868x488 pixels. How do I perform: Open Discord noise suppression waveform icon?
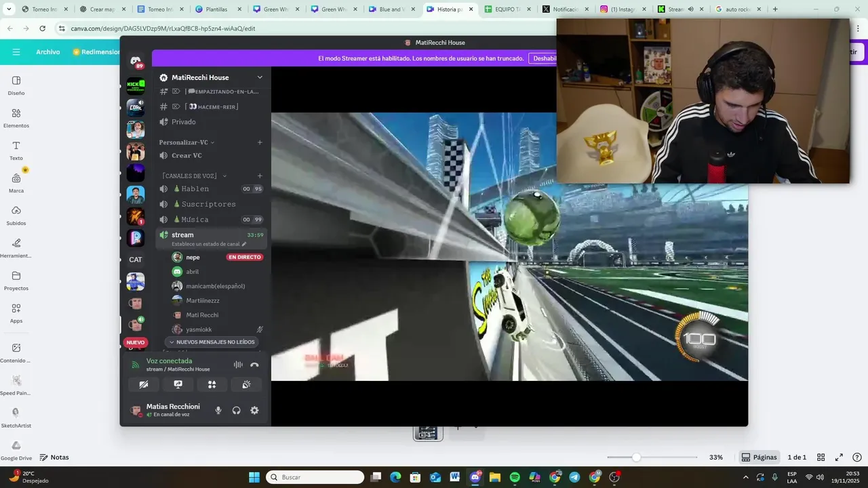click(238, 365)
